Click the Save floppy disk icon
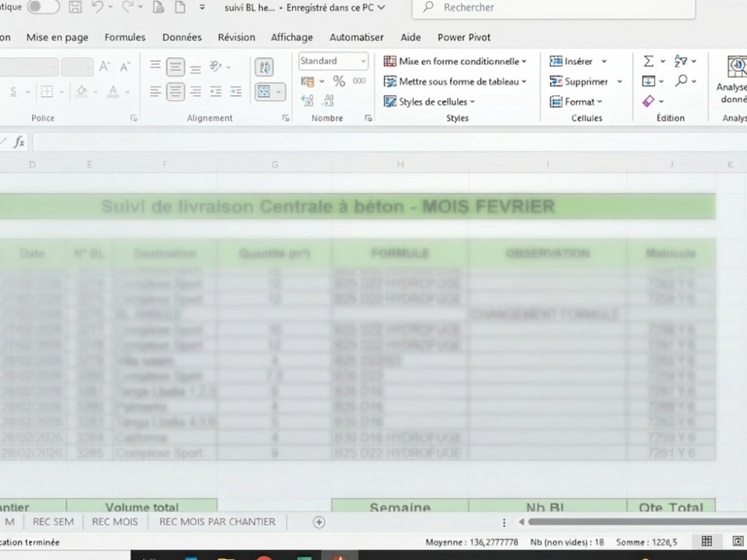 [75, 7]
